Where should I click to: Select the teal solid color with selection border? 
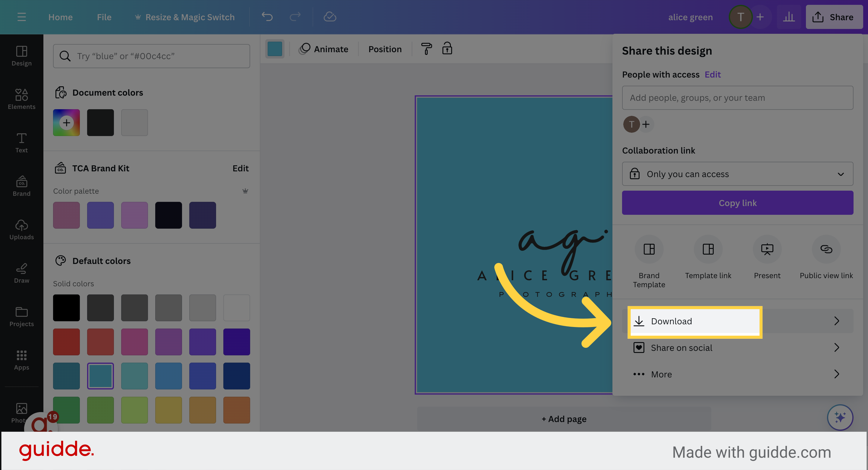click(x=100, y=376)
